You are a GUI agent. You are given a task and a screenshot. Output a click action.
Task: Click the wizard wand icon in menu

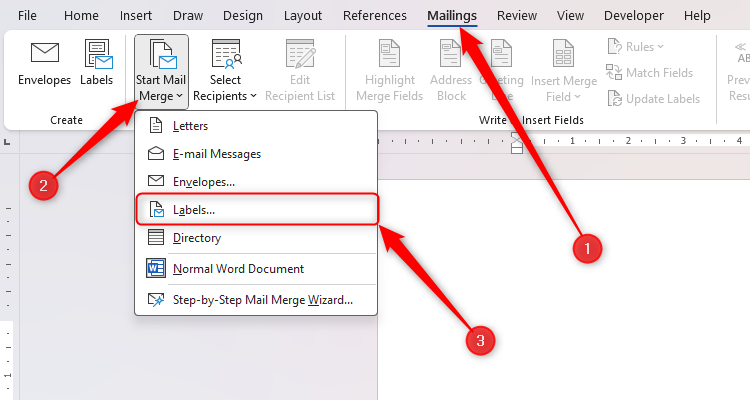tap(156, 300)
